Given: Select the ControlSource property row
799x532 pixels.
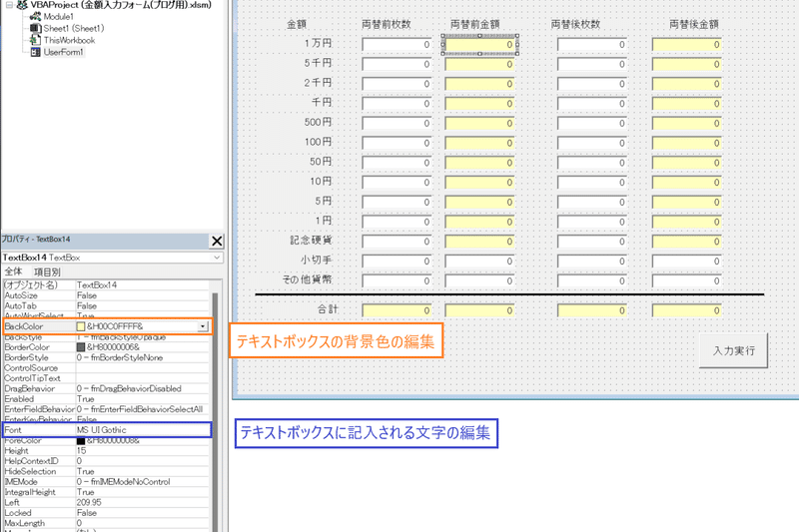Looking at the screenshot, I should point(107,368).
